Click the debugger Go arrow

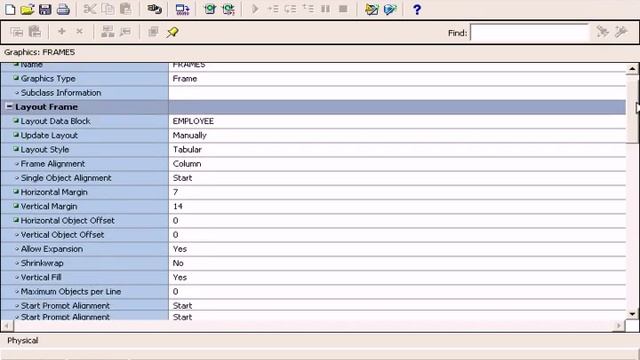pos(255,9)
